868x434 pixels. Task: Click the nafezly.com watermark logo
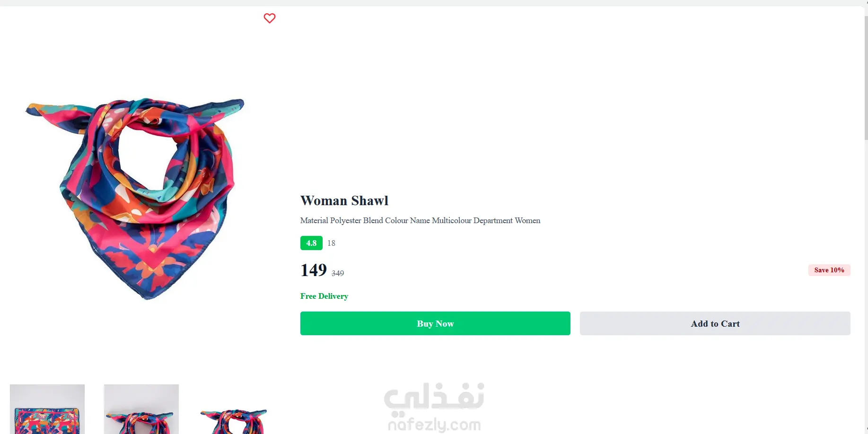pyautogui.click(x=434, y=425)
